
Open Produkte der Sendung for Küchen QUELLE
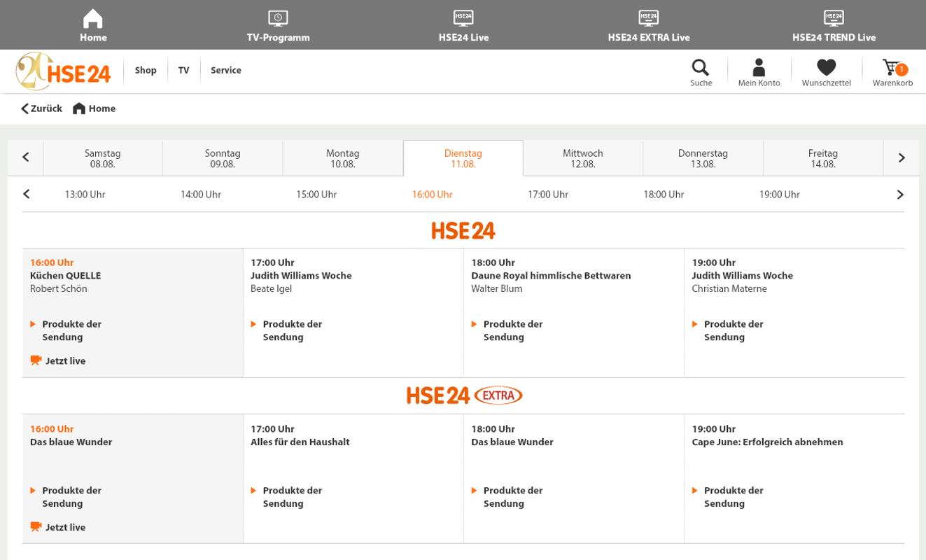[71, 330]
